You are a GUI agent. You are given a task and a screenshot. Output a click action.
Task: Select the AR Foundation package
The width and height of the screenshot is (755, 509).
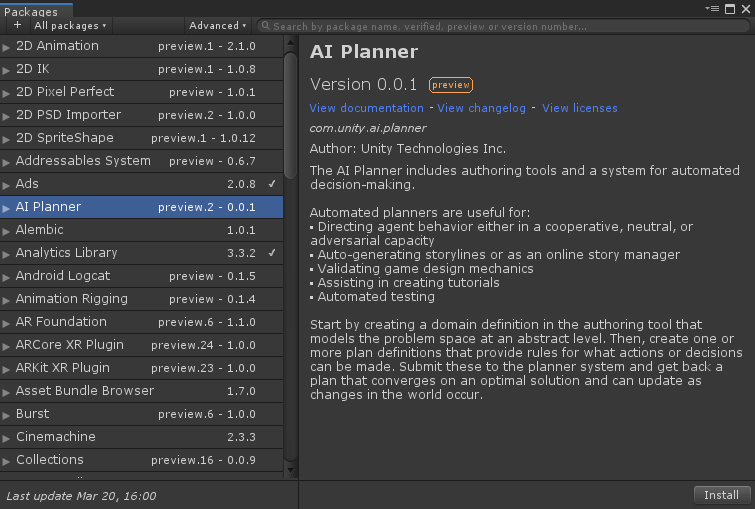click(x=142, y=322)
